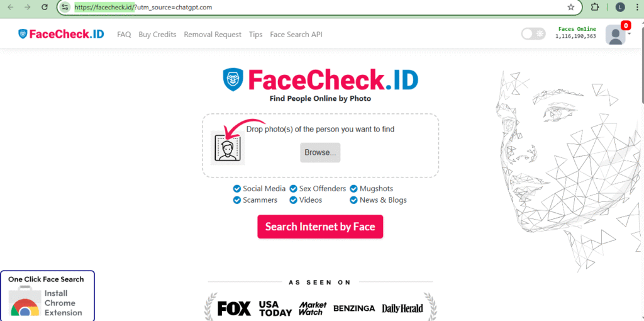Click the FaceCheck.ID shield logo in header
Screen dimensions: 644x321
click(23, 34)
